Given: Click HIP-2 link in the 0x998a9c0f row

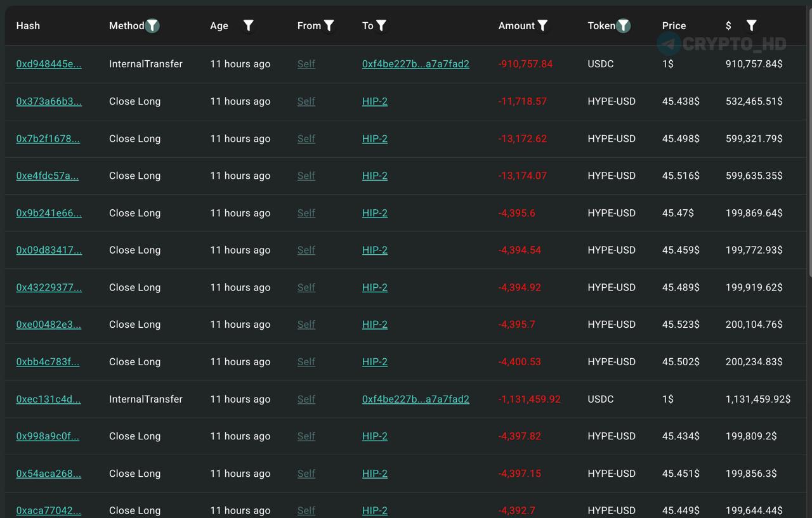Looking at the screenshot, I should click(x=374, y=436).
